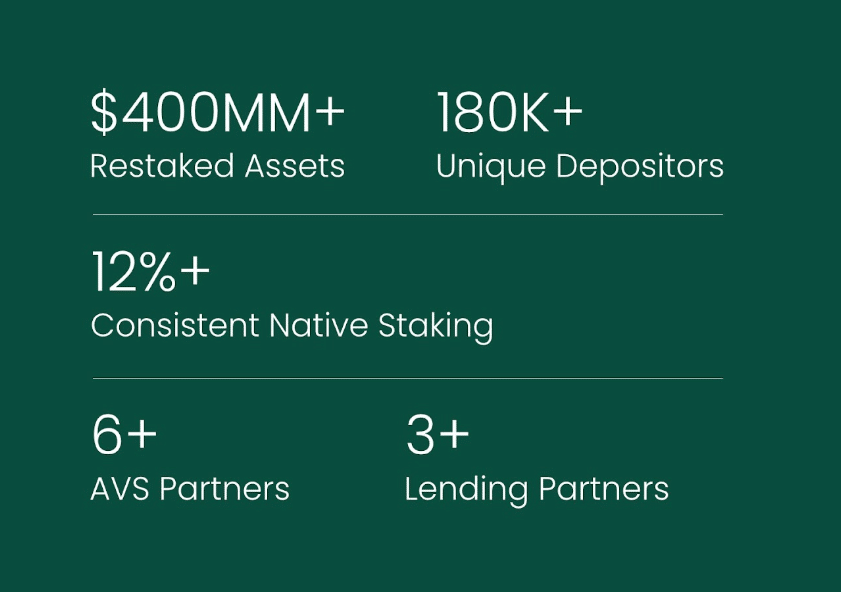Viewport: 841px width, 592px height.
Task: Click the lower horizontal divider line
Action: click(408, 378)
